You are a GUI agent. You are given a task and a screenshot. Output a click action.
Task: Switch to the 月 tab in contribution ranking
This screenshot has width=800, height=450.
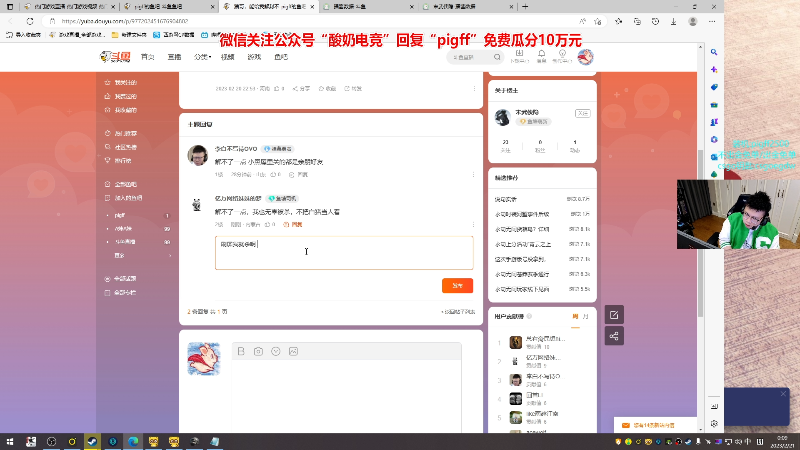586,317
